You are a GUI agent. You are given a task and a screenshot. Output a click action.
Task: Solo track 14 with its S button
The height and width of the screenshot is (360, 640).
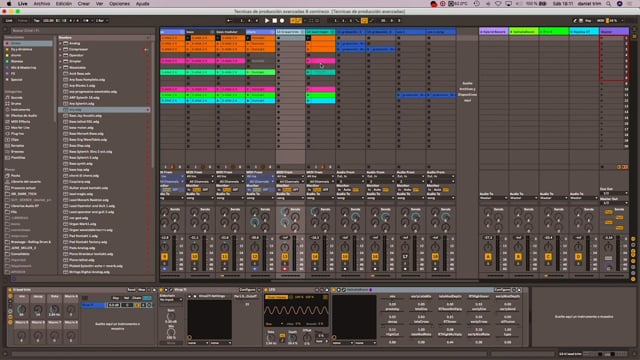point(315,264)
